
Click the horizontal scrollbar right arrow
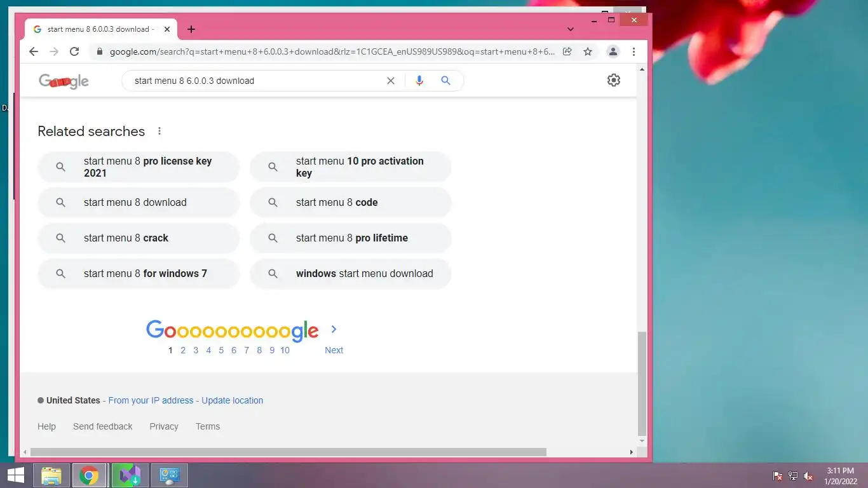[631, 452]
